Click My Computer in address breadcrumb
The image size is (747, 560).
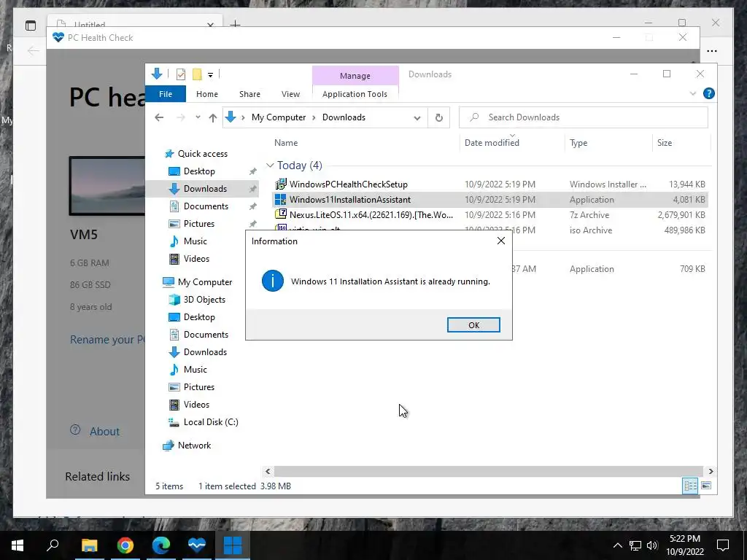pos(278,117)
